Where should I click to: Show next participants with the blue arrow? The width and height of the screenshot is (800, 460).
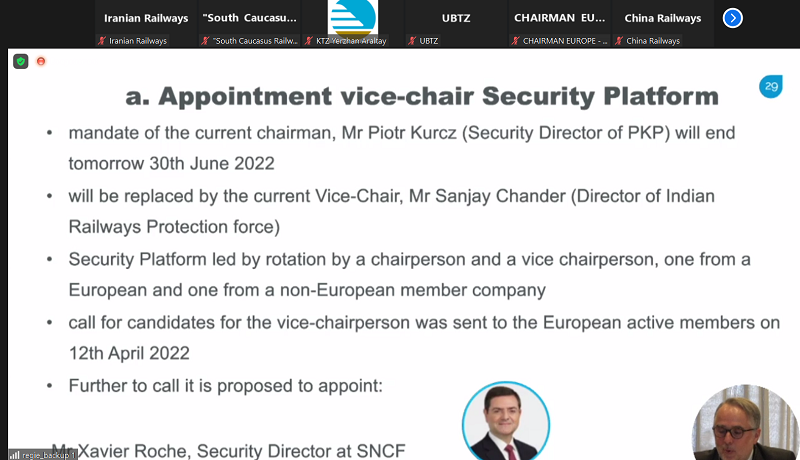tap(733, 18)
